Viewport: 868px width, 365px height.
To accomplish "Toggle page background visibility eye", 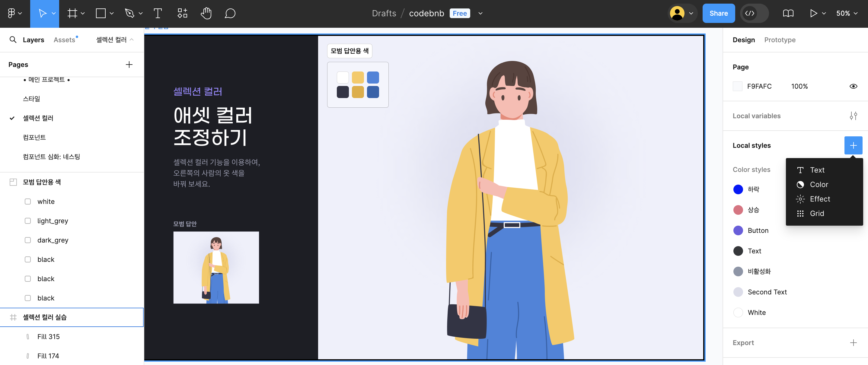I will point(853,87).
